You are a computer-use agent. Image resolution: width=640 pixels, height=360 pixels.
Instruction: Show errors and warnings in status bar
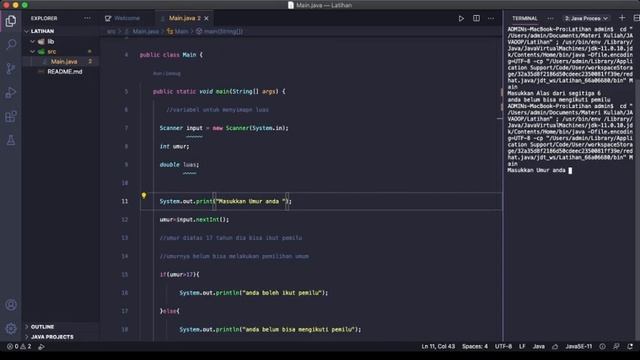19,347
